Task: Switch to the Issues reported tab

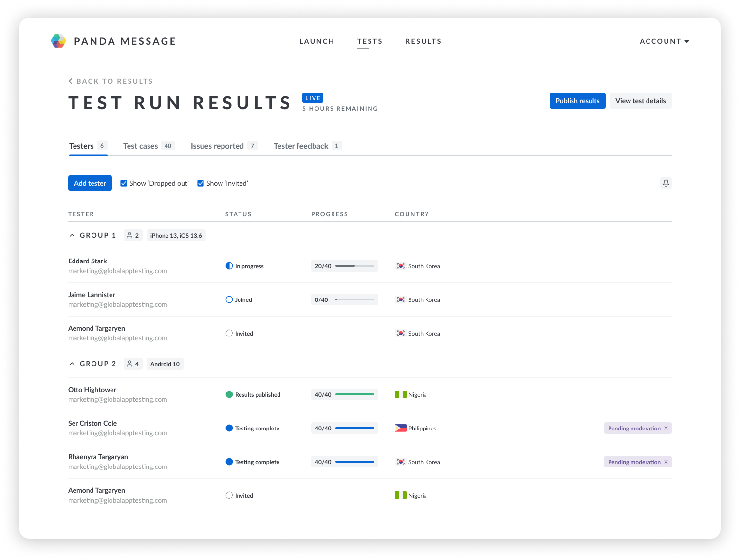Action: point(217,146)
